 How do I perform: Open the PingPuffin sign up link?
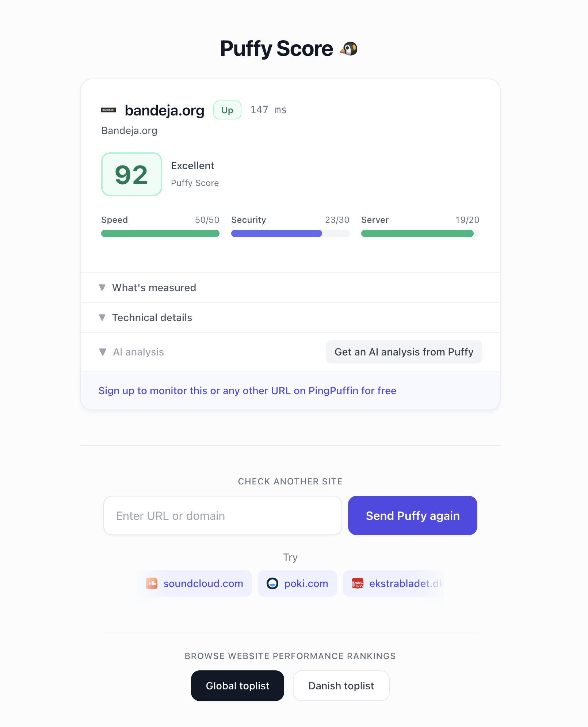pyautogui.click(x=247, y=391)
